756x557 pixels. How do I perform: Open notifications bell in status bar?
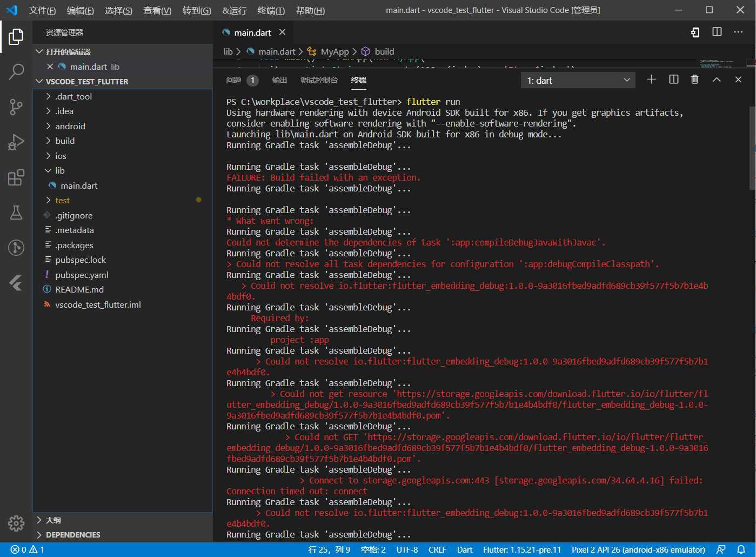coord(741,549)
